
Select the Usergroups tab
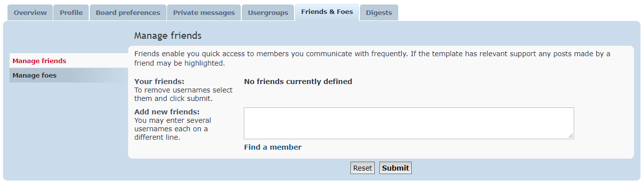point(268,12)
